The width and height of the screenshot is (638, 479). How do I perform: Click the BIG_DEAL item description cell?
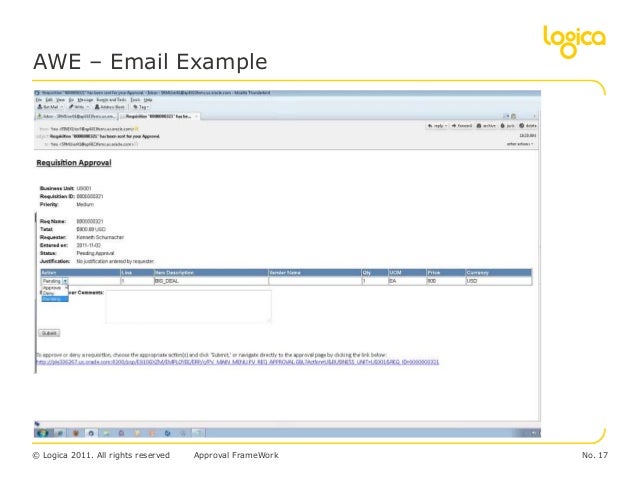(x=211, y=281)
